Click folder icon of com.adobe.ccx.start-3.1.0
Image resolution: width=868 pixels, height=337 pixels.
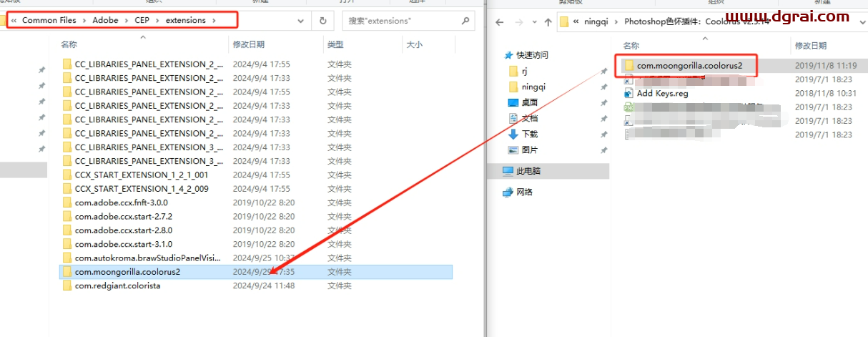(x=67, y=244)
